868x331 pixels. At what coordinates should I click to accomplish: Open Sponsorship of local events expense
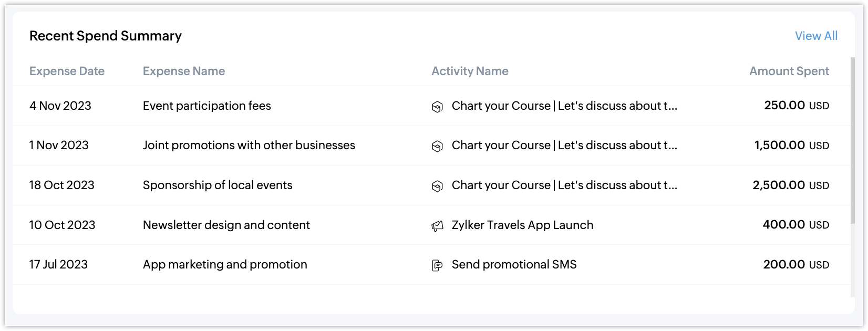click(x=218, y=185)
